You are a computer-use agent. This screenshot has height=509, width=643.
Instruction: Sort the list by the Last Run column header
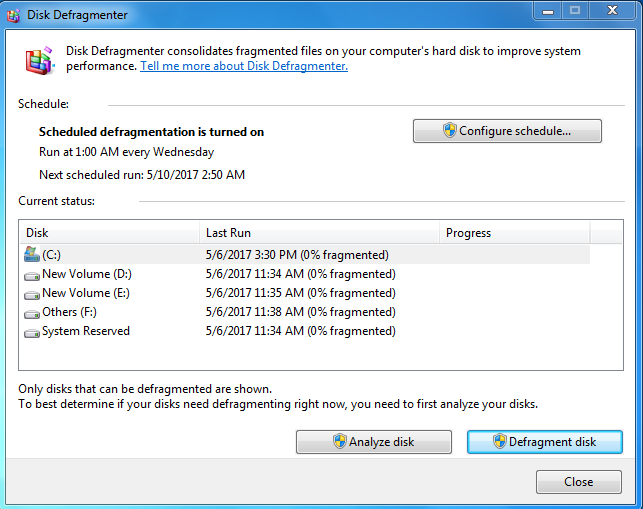click(x=319, y=233)
